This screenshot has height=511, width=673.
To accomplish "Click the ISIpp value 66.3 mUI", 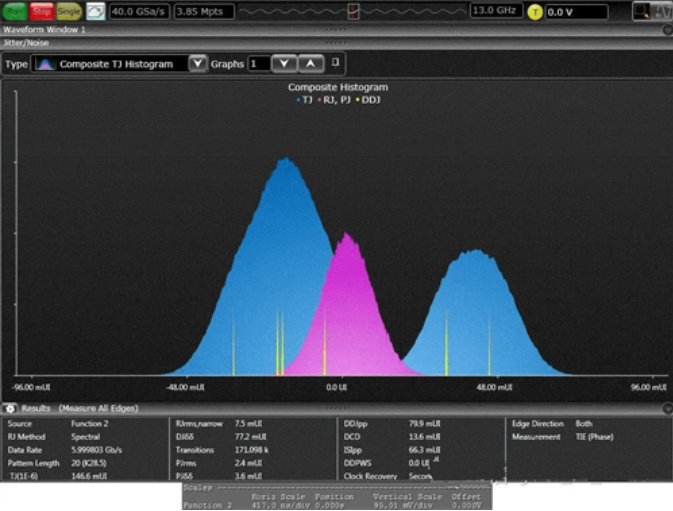I will [424, 450].
